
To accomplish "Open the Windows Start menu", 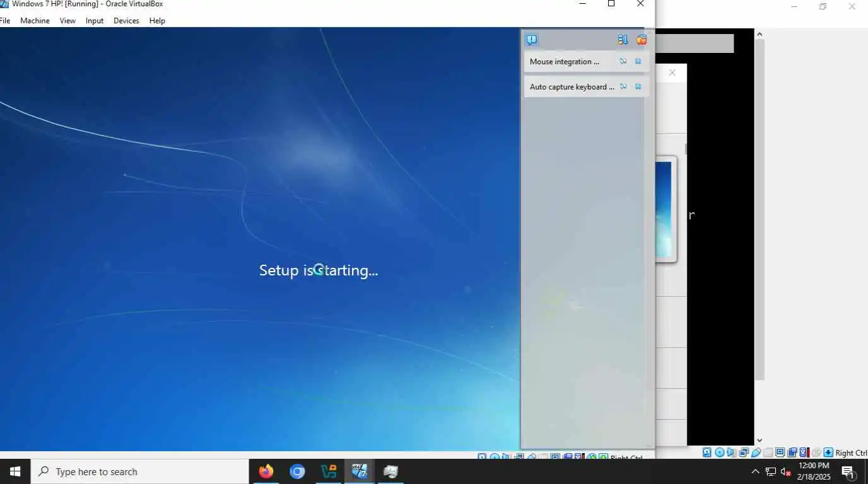I will (15, 471).
